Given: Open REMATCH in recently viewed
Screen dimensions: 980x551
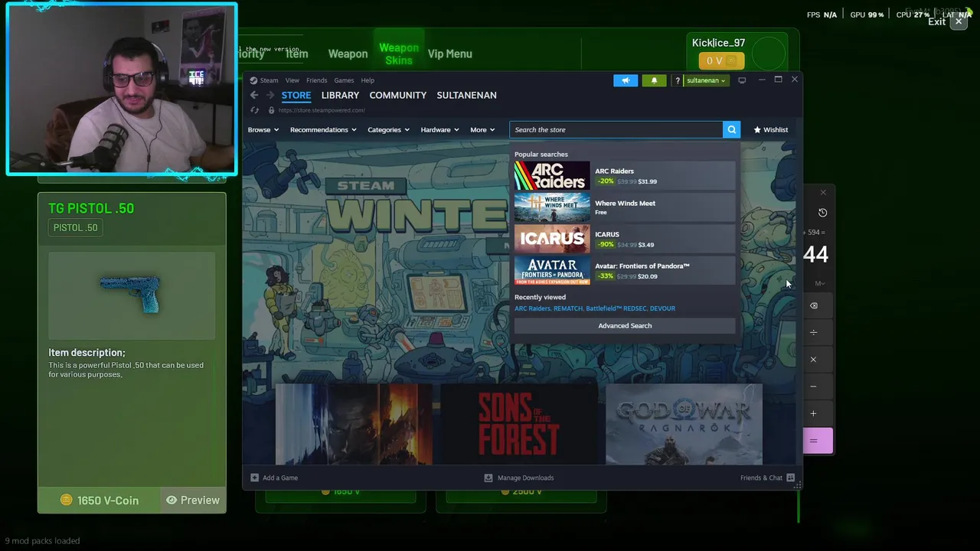Looking at the screenshot, I should tap(568, 308).
